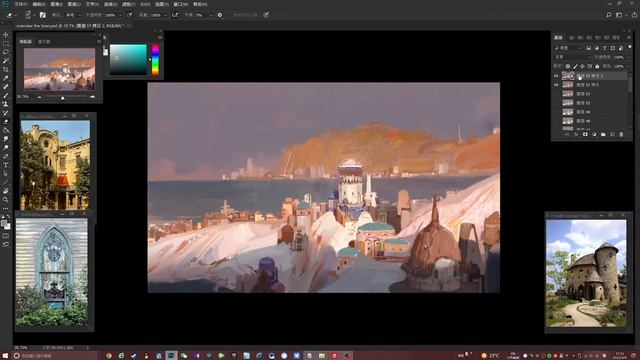Select the Magic Wand tool
Screen dimensions: 640x360
6,60
